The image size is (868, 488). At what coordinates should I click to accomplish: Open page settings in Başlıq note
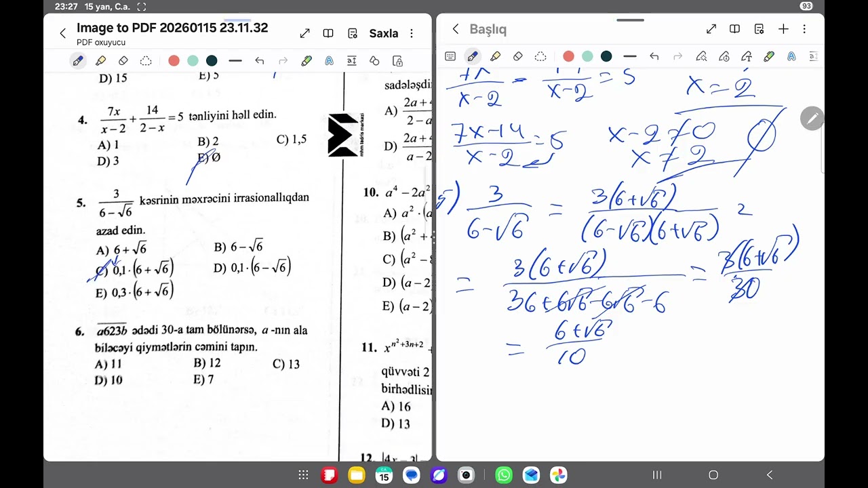759,29
